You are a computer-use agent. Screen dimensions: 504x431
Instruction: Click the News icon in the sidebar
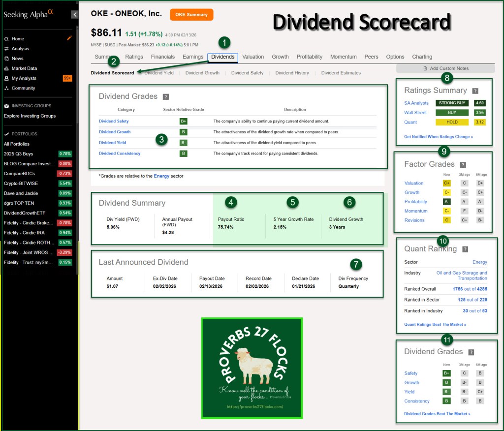pos(6,59)
